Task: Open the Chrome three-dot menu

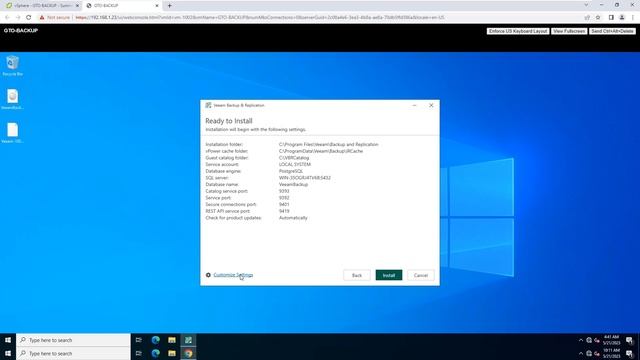Action: coord(633,18)
